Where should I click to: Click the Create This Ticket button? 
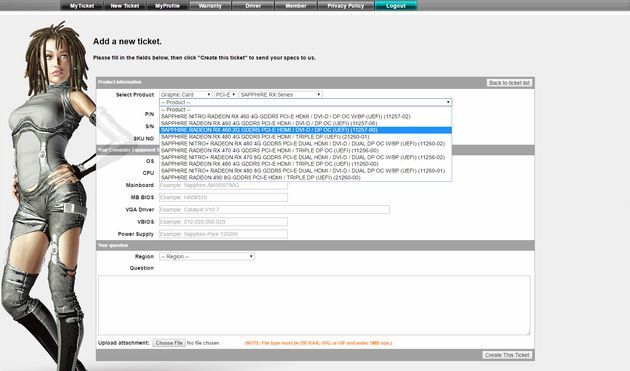tap(507, 355)
